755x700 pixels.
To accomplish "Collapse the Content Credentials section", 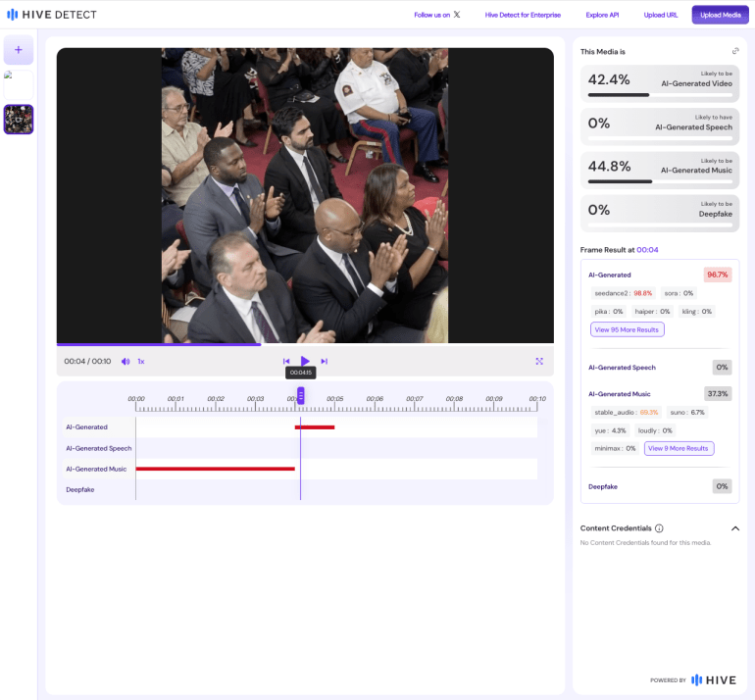I will click(735, 528).
